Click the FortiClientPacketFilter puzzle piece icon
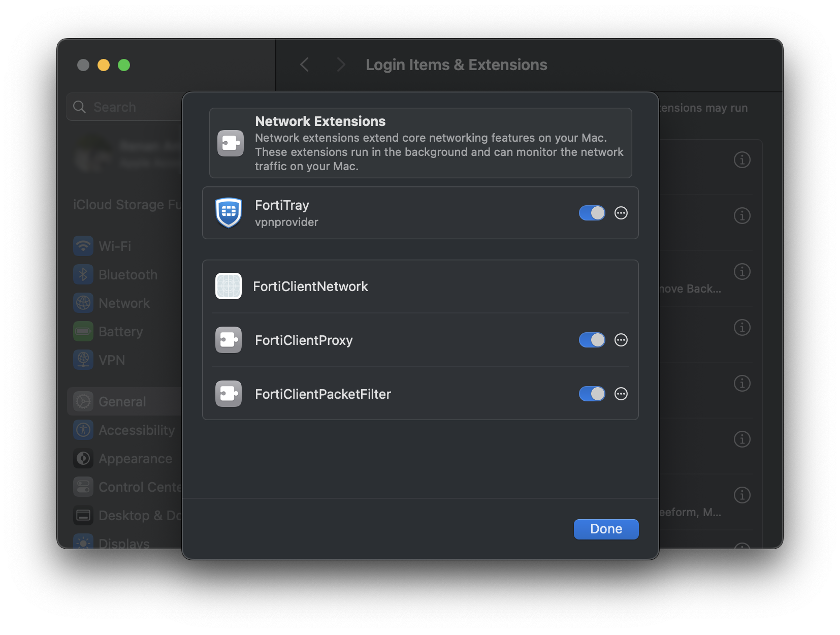 coord(229,394)
